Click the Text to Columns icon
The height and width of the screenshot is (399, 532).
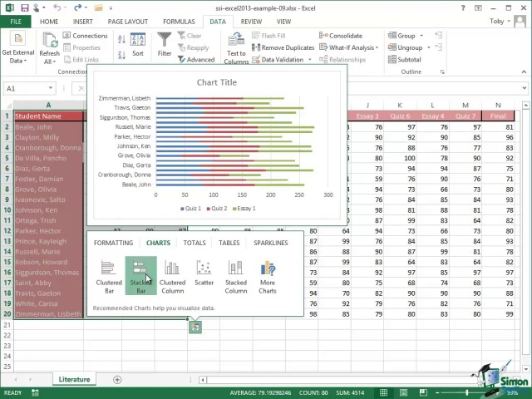tap(236, 45)
